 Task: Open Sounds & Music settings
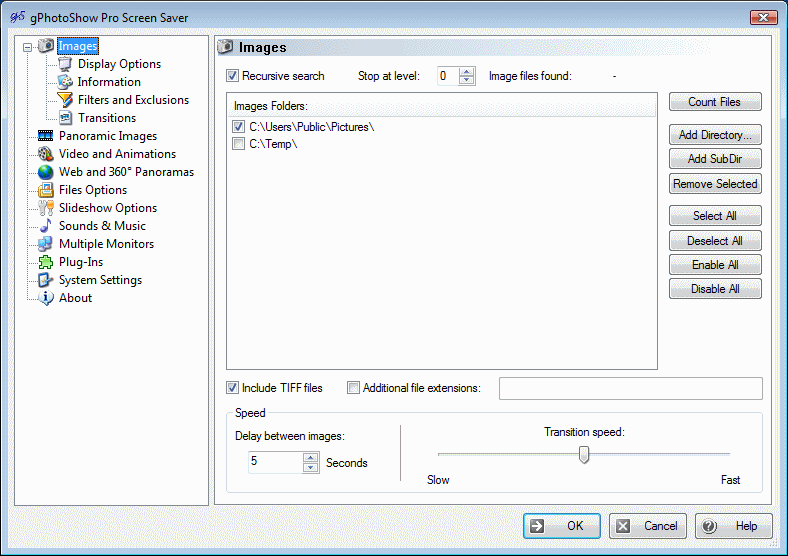coord(102,226)
